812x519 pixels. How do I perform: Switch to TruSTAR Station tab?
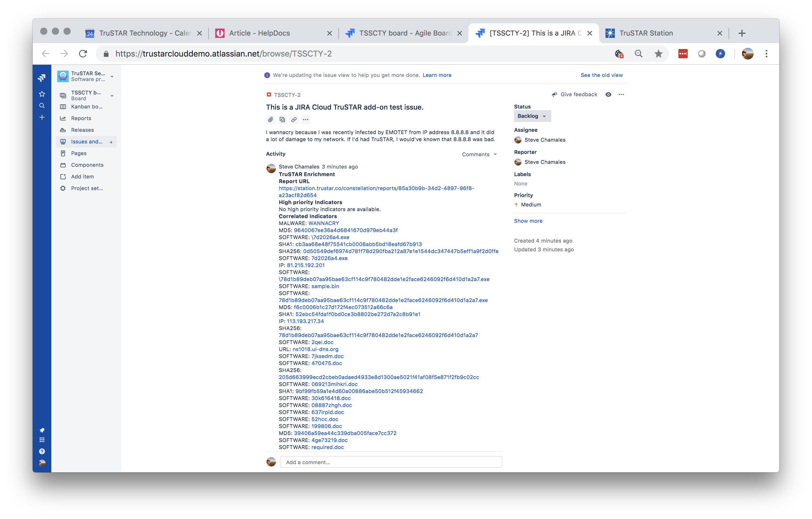(x=663, y=33)
